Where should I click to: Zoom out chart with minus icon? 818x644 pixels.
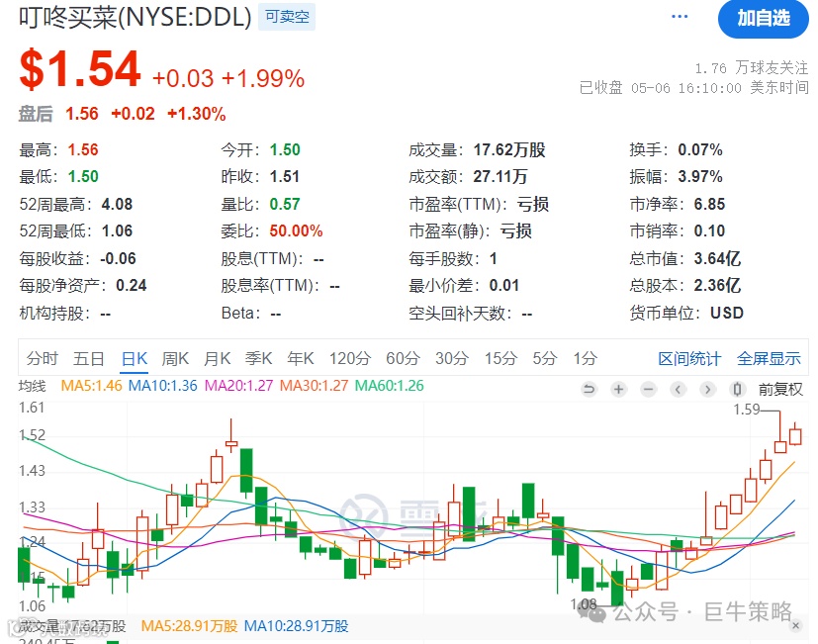pos(649,390)
